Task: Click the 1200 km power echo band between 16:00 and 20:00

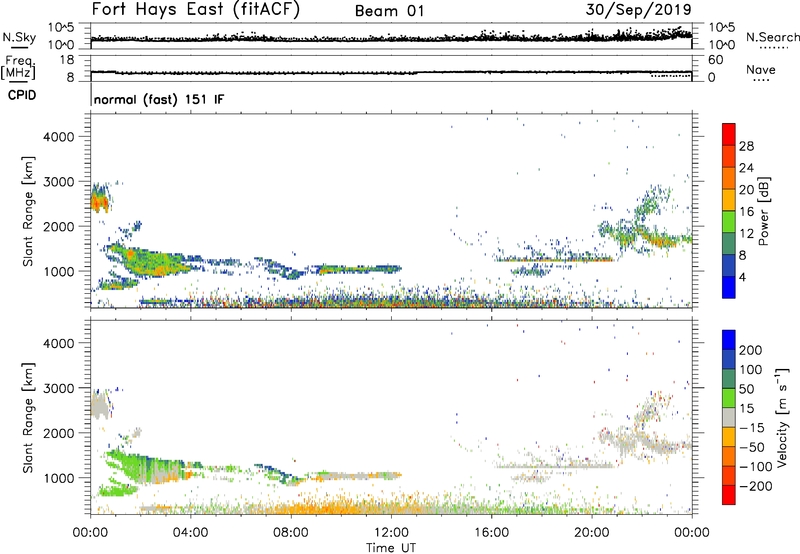Action: click(x=554, y=260)
